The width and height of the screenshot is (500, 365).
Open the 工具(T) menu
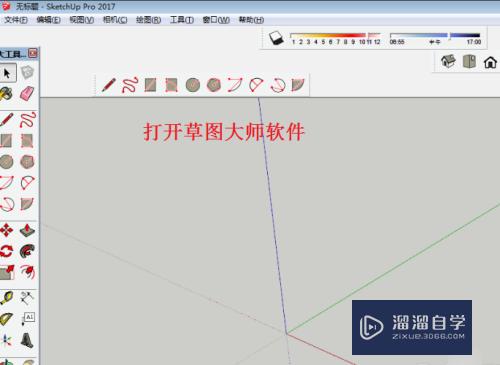[182, 20]
